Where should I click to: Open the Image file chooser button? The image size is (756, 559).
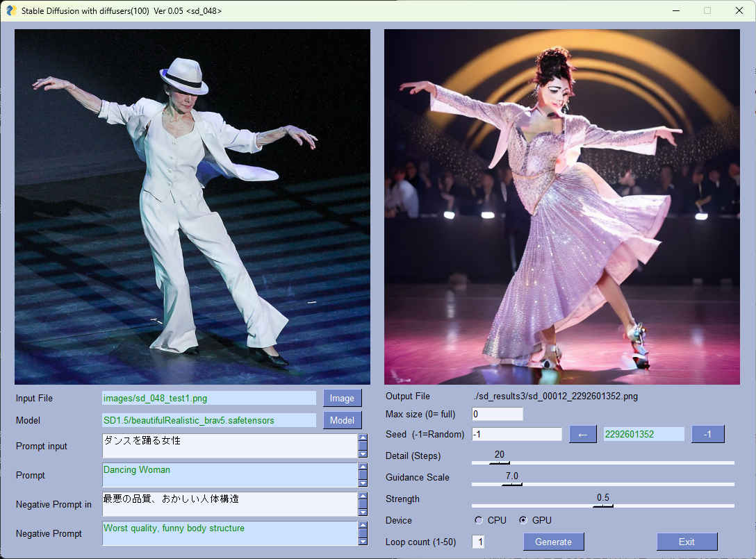point(342,399)
